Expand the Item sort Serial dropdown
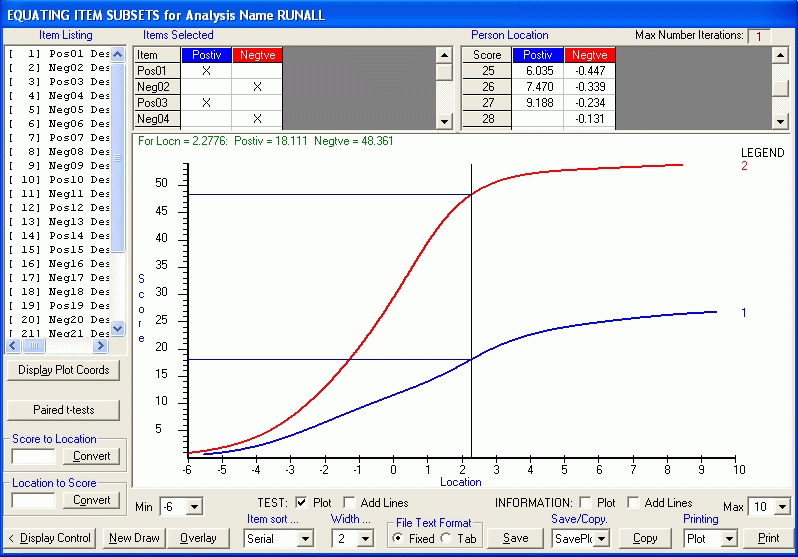798x557 pixels. (305, 539)
